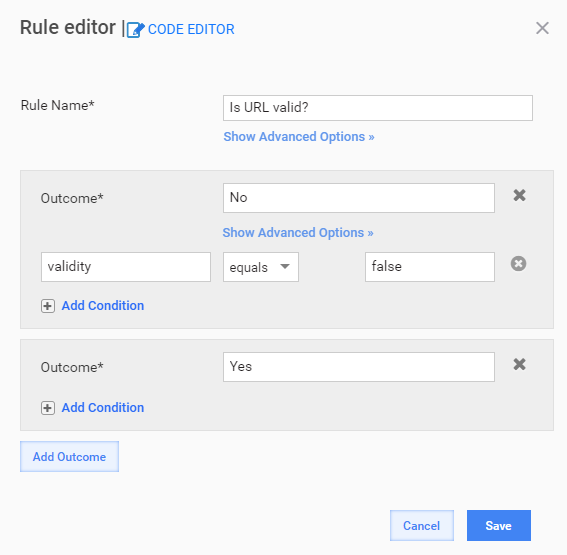Show Advanced Options under Rule Name
The height and width of the screenshot is (555, 567).
[x=299, y=137]
